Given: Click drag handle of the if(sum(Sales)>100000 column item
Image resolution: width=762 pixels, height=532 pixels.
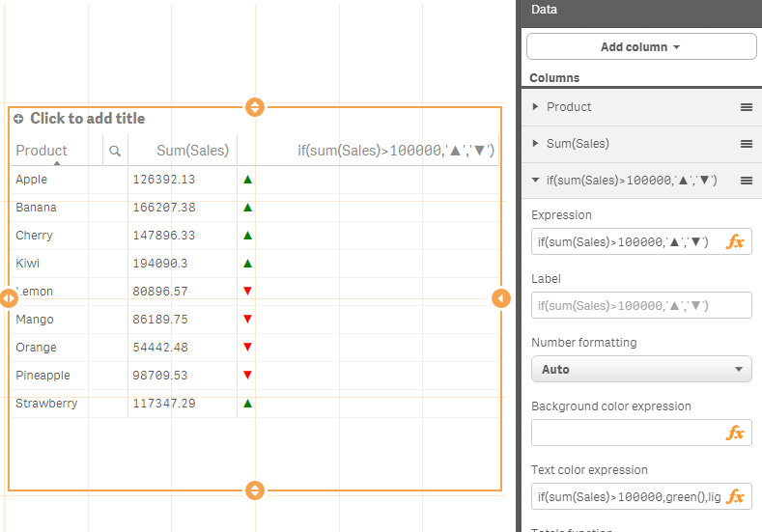Looking at the screenshot, I should point(747,181).
